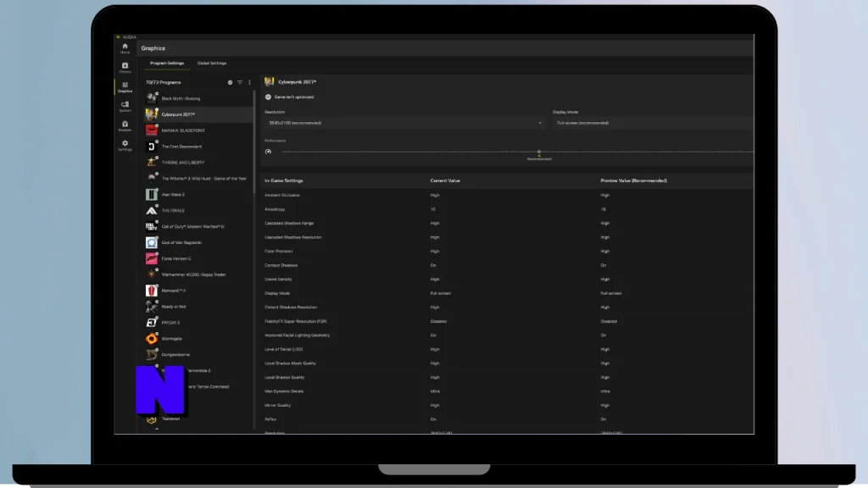Screen dimensions: 868x488
Task: Click the "Preview Value (Recommended)" column header
Action: coord(633,181)
